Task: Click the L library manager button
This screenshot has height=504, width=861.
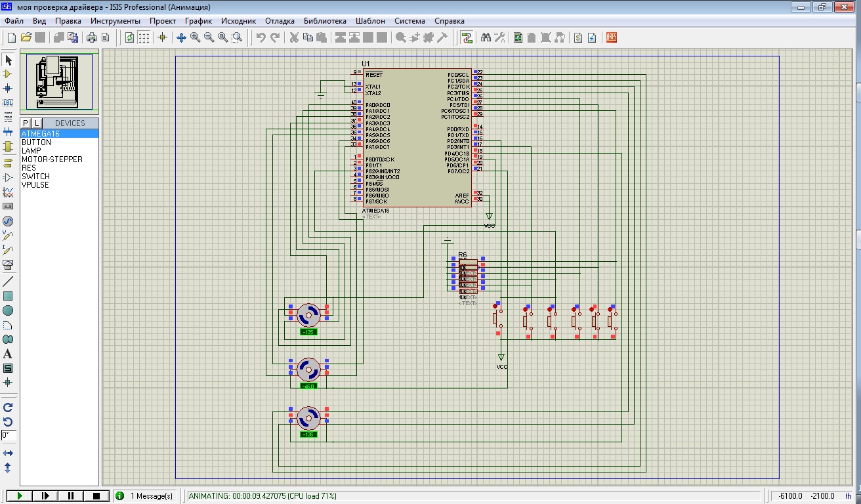Action: tap(37, 123)
